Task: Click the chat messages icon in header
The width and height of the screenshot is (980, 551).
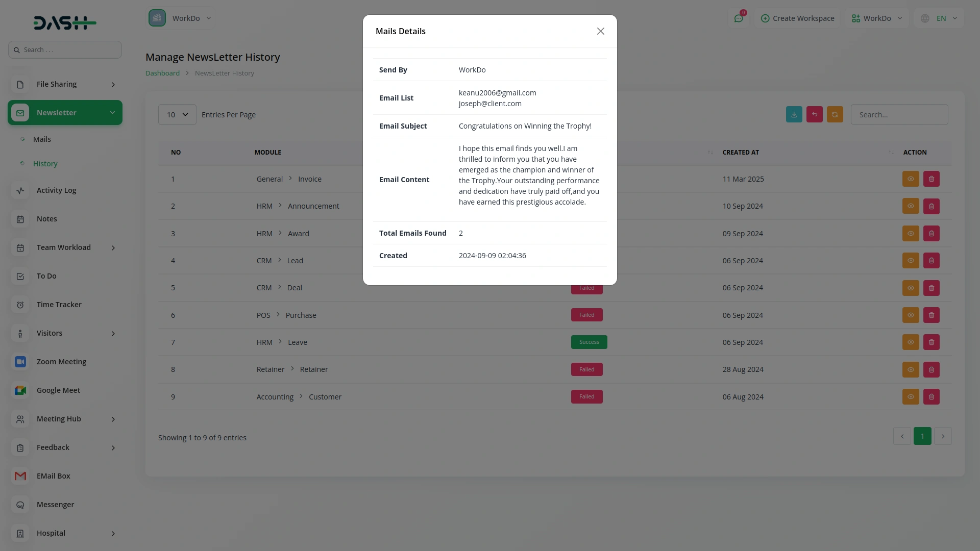Action: 738,18
